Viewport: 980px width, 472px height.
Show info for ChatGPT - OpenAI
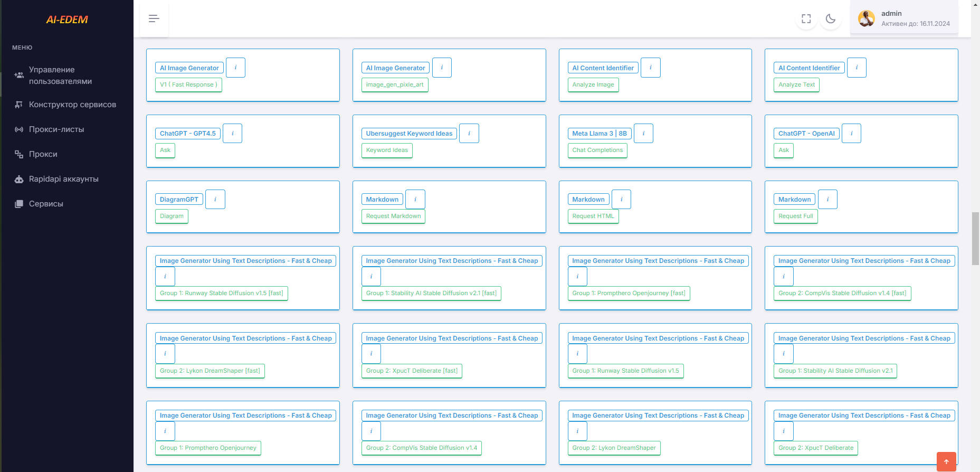851,134
